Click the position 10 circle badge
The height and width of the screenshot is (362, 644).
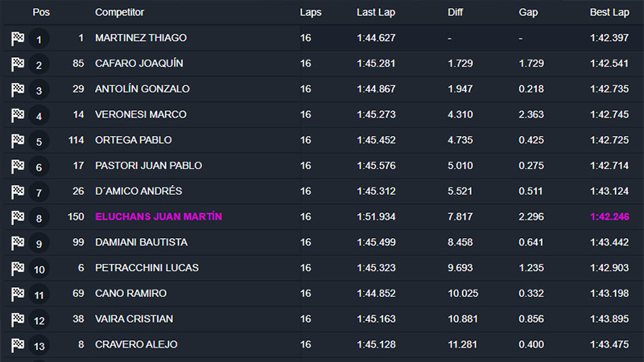point(39,269)
